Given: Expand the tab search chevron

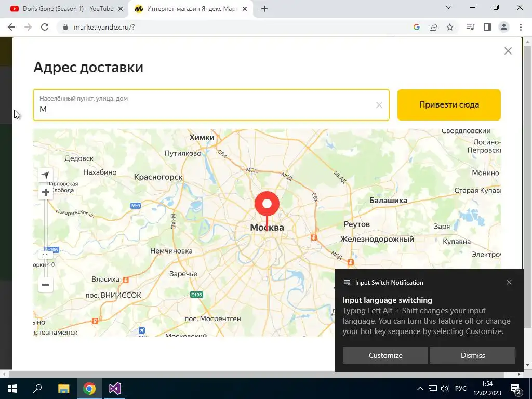Looking at the screenshot, I should click(448, 7).
